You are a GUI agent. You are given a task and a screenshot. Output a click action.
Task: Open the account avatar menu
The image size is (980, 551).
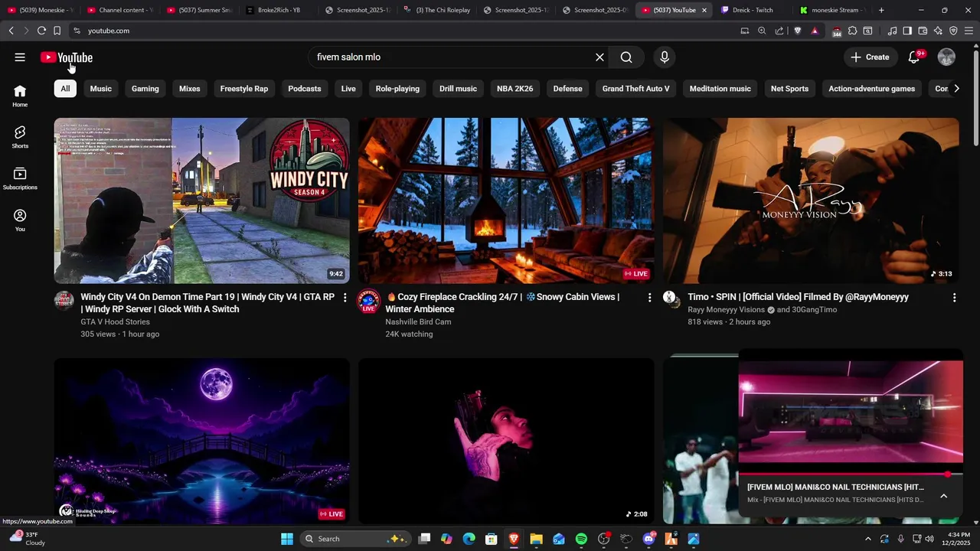tap(946, 57)
